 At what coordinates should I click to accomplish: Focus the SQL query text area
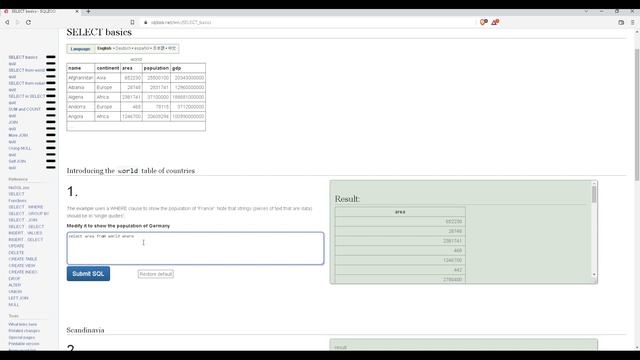(196, 249)
